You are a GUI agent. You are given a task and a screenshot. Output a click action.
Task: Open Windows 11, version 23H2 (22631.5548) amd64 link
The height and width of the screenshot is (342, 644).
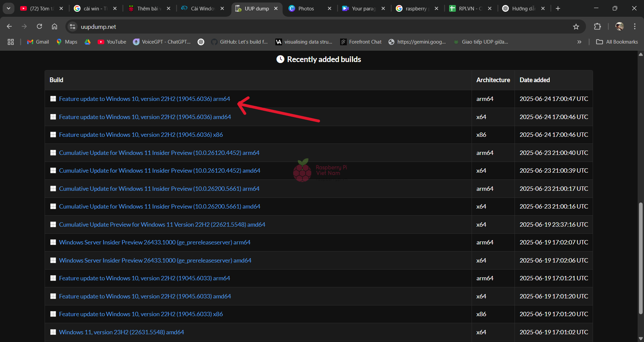pos(121,332)
